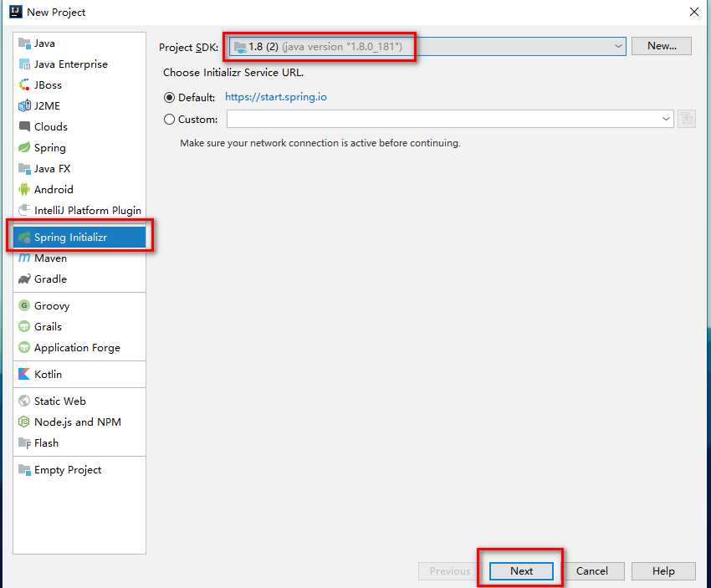The height and width of the screenshot is (588, 711).
Task: Choose the Spring project type
Action: click(x=79, y=147)
